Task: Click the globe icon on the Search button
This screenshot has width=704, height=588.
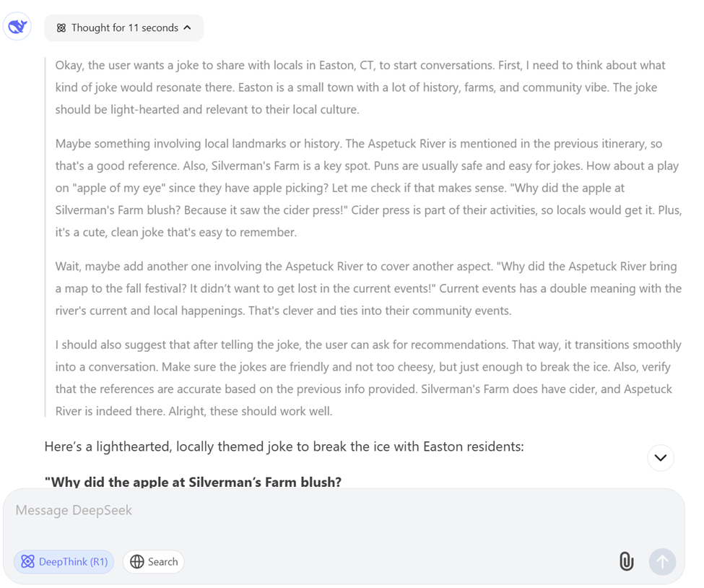Action: click(x=137, y=561)
